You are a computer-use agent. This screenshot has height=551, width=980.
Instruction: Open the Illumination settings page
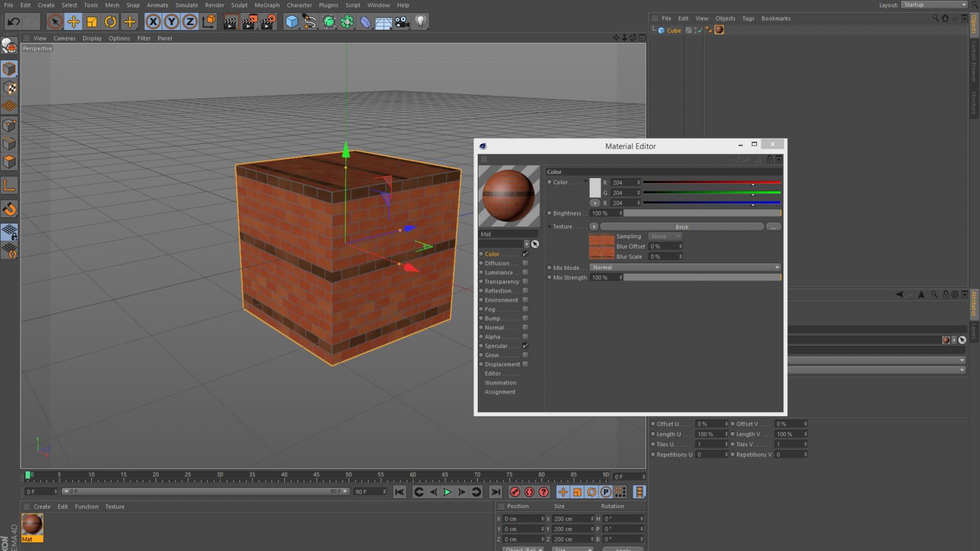pyautogui.click(x=500, y=383)
